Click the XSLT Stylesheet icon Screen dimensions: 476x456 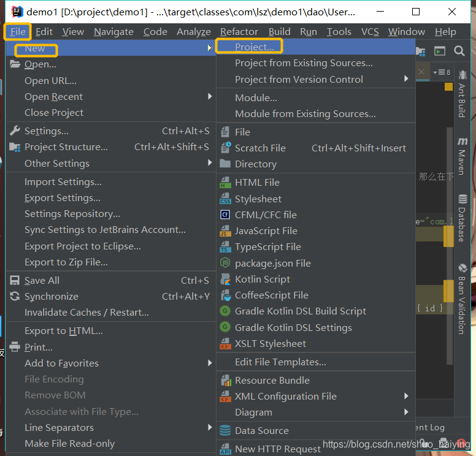[x=225, y=344]
